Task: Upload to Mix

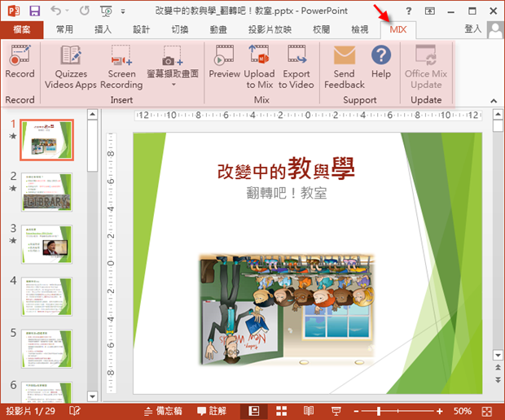Action: pyautogui.click(x=259, y=67)
